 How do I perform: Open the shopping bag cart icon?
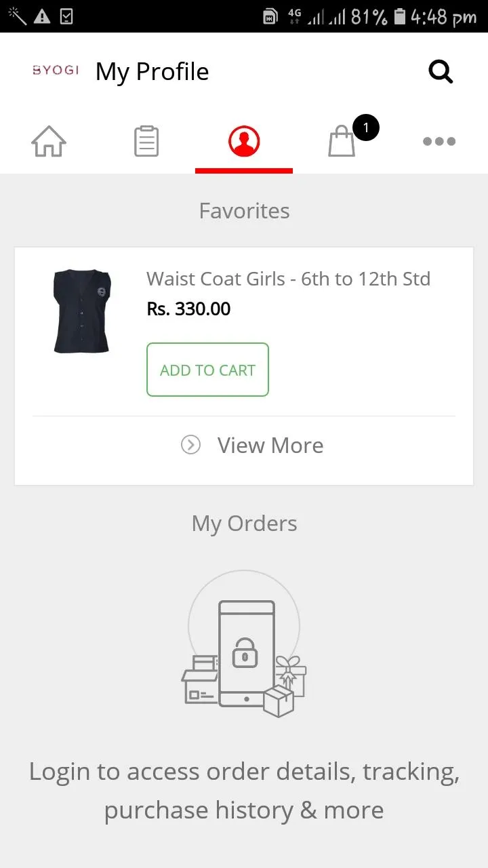(x=342, y=142)
